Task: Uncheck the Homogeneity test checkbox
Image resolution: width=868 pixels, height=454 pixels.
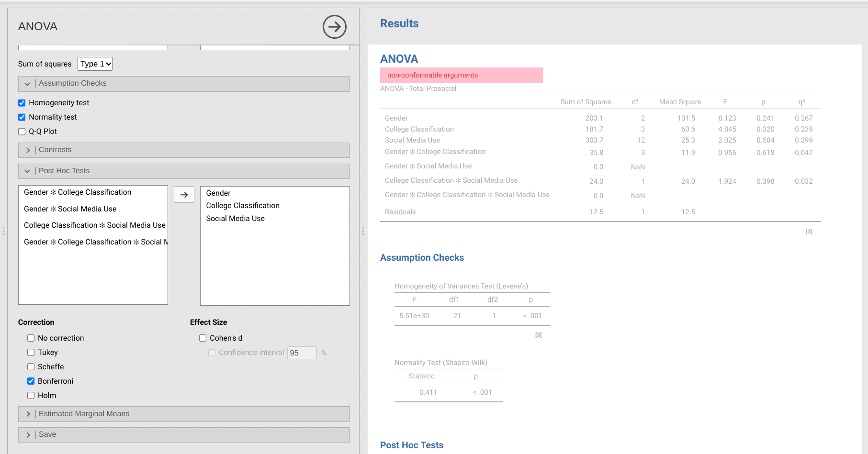Action: [x=22, y=103]
